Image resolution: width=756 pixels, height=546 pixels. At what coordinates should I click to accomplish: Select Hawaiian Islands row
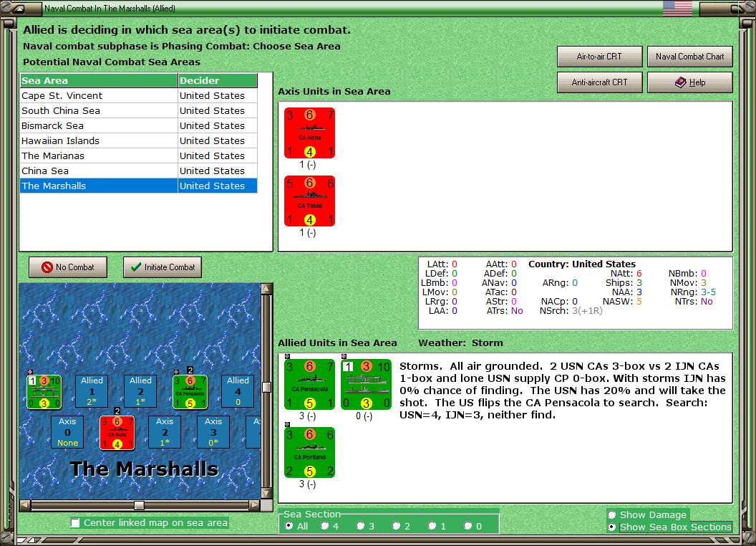(x=138, y=140)
